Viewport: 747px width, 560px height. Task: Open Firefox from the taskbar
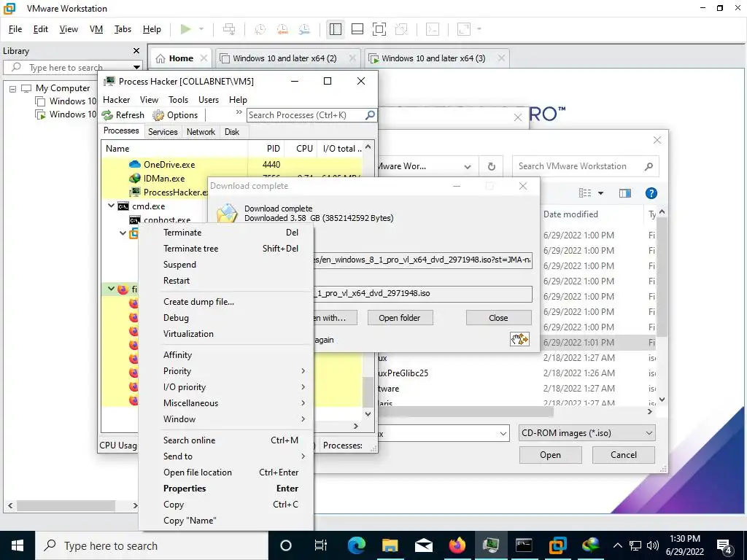[x=457, y=545]
